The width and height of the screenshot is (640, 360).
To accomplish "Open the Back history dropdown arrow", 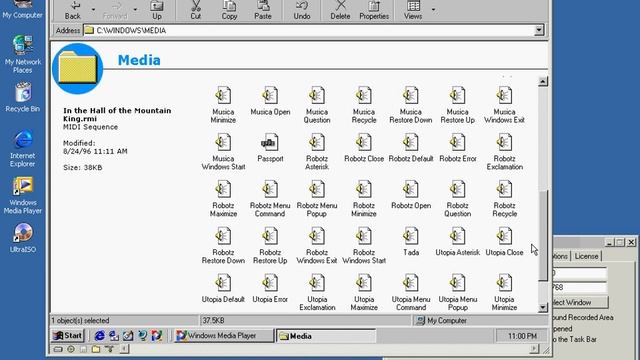I will coord(93,9).
